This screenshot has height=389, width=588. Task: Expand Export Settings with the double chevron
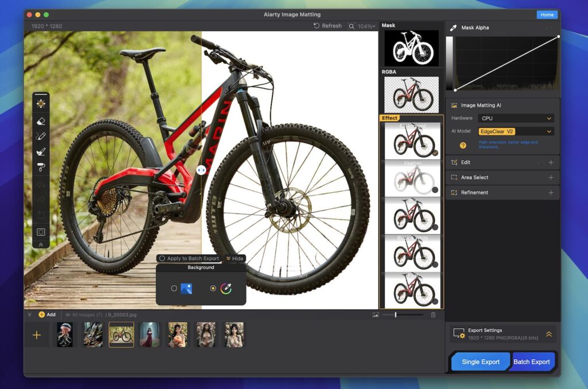pyautogui.click(x=549, y=334)
